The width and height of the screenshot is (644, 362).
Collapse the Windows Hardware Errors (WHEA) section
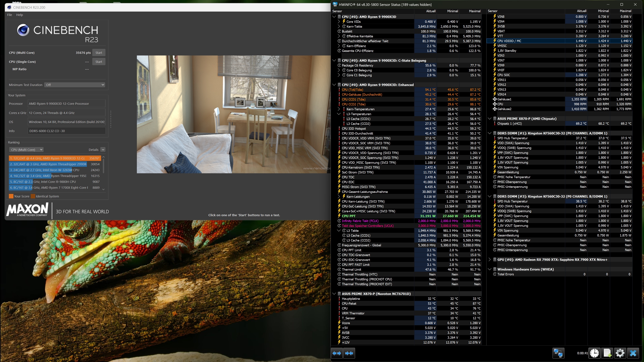pyautogui.click(x=490, y=269)
